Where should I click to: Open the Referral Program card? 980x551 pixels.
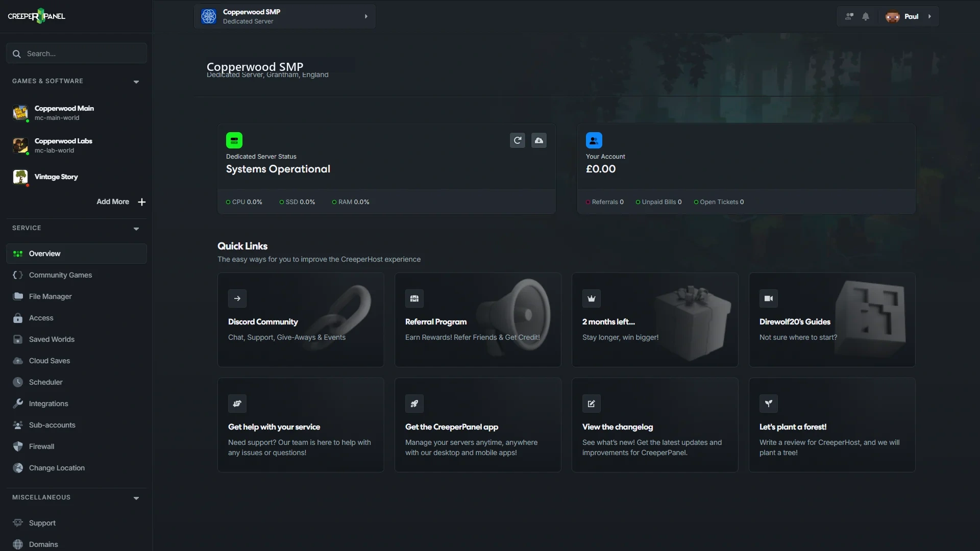tap(478, 320)
